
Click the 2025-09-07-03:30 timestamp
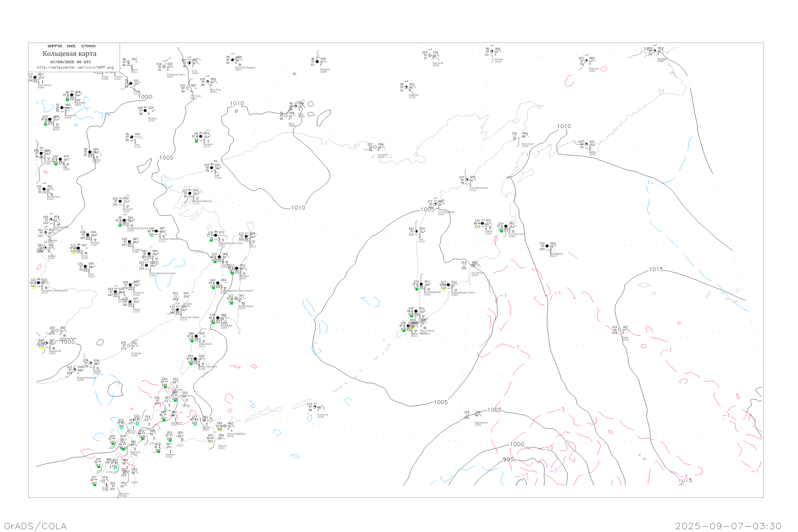[x=728, y=526]
